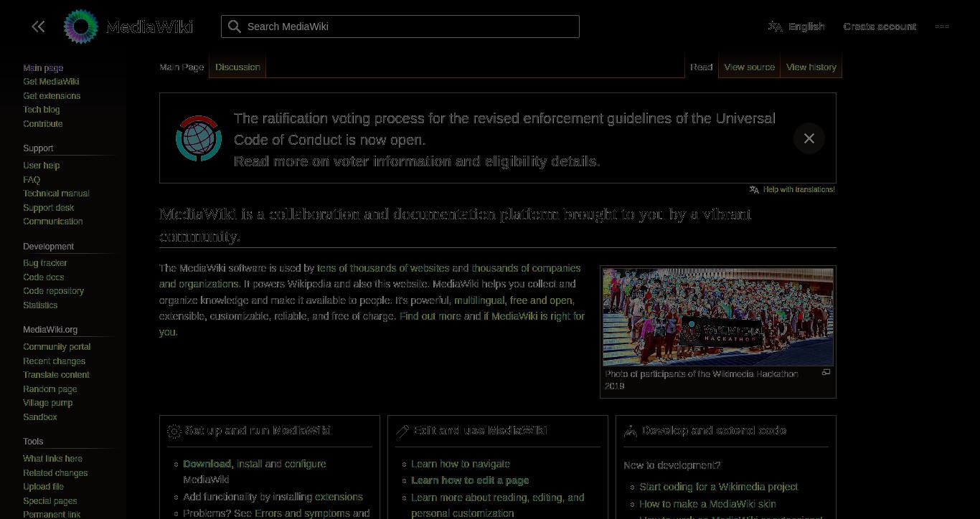
Task: Focus the Search MediaWiki input field
Action: (400, 27)
